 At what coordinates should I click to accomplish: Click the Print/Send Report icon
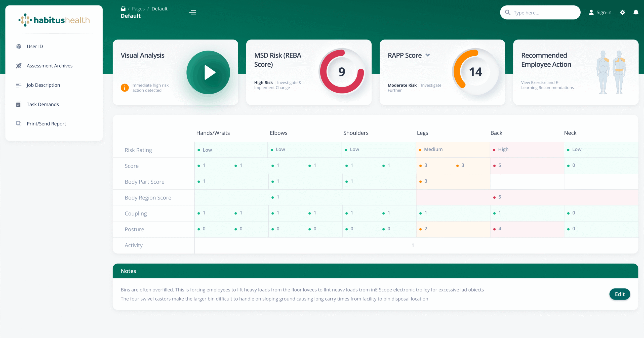click(19, 123)
